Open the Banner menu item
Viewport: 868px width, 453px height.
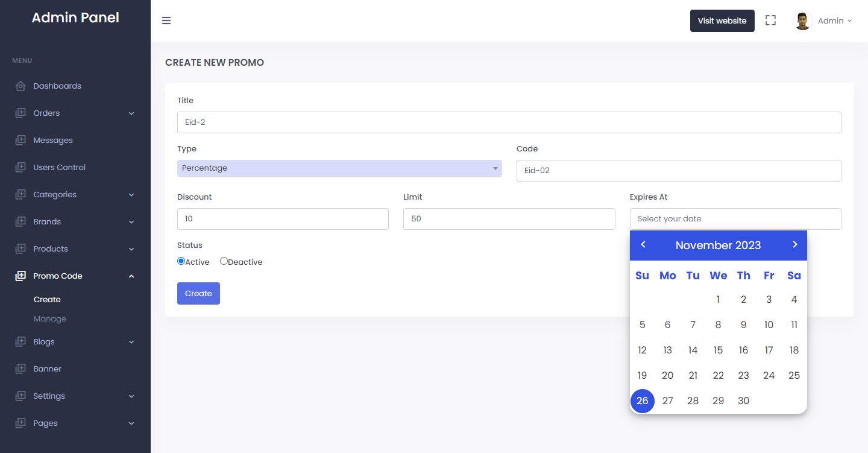(75, 369)
